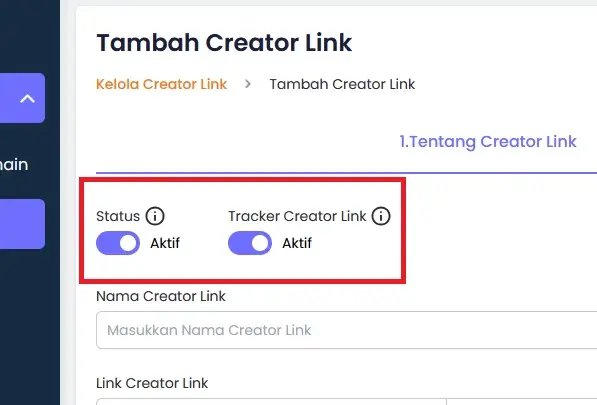Click the info icon beside Tracker Creator Link

(381, 216)
